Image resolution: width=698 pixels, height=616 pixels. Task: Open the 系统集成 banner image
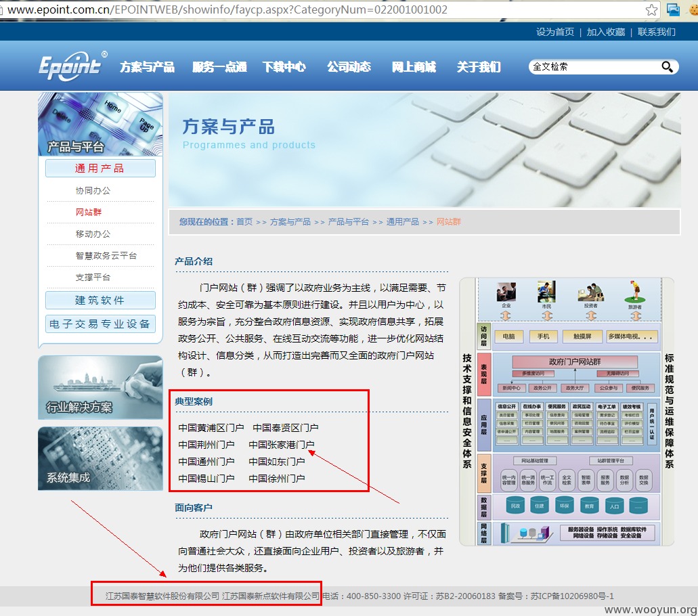[100, 458]
